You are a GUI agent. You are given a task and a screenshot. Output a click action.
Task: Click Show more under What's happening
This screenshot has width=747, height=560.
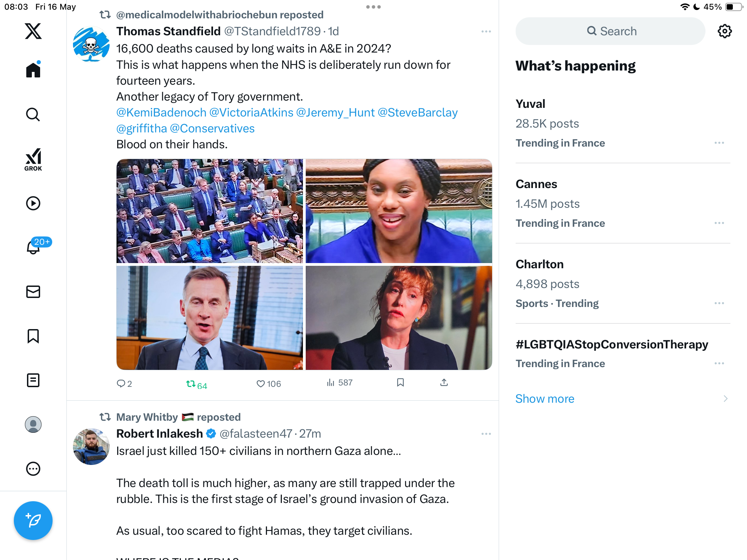545,399
